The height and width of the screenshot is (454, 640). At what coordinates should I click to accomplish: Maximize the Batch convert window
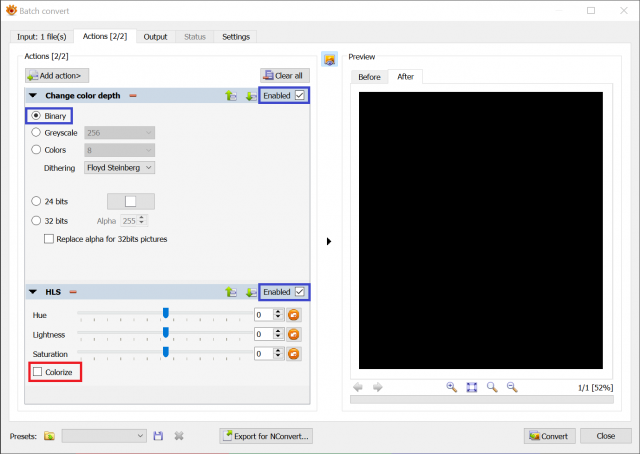(x=591, y=11)
